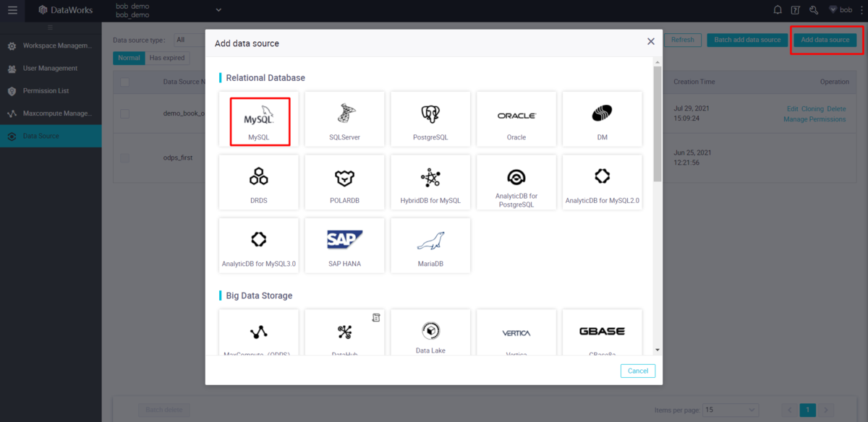Click the Delete link in Operation column
This screenshot has width=868, height=422.
click(x=836, y=109)
